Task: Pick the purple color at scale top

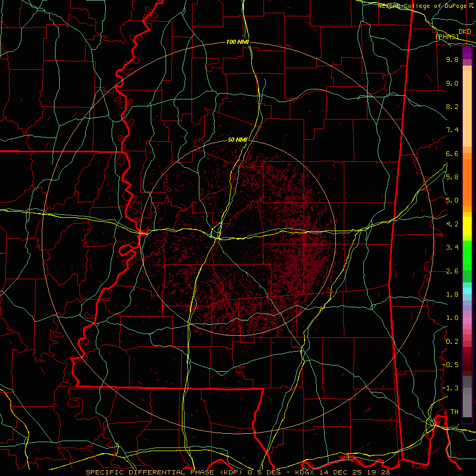Action: coord(467,53)
